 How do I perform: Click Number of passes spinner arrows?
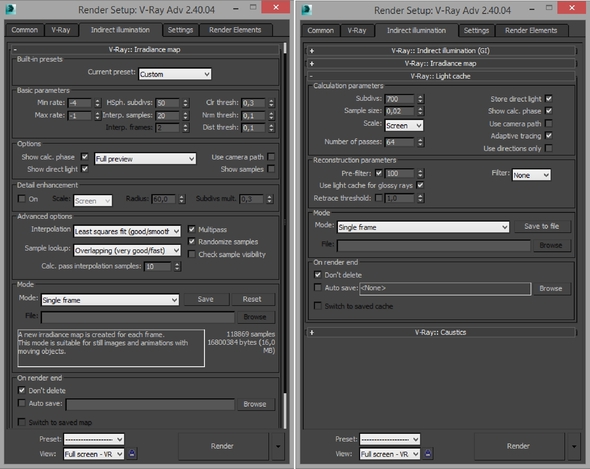pyautogui.click(x=420, y=142)
